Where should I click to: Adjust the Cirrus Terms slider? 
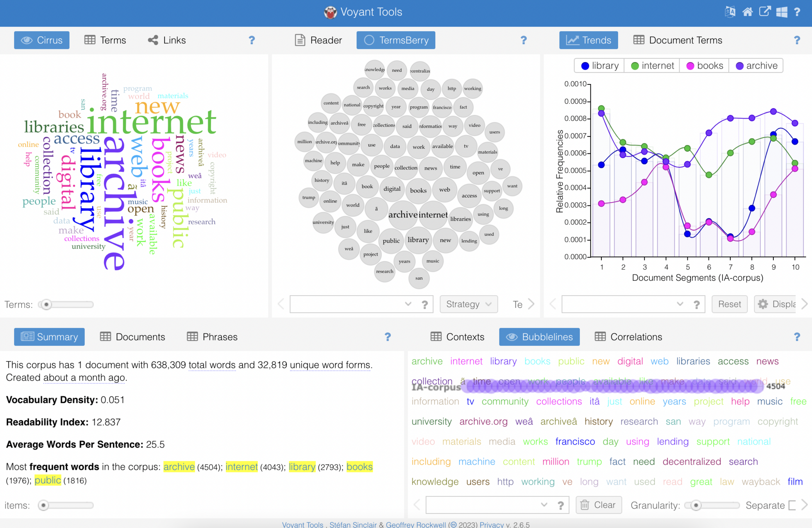tap(47, 304)
